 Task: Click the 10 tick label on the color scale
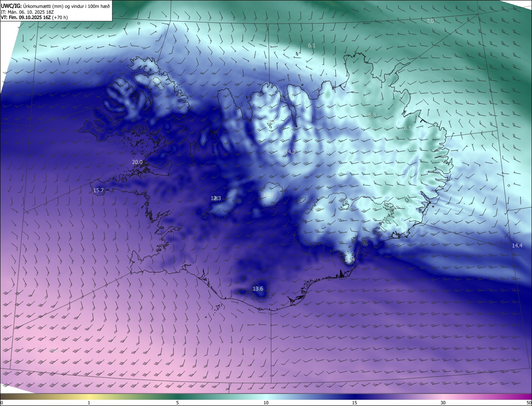(x=266, y=403)
